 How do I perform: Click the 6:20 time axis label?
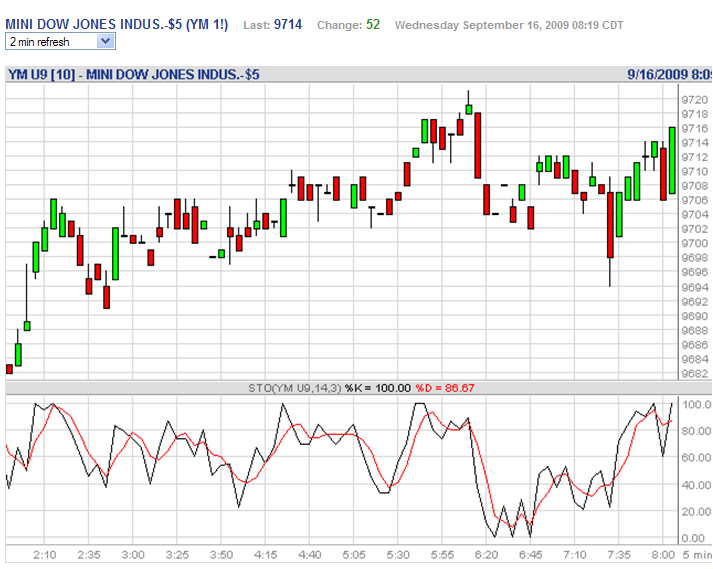coord(486,555)
